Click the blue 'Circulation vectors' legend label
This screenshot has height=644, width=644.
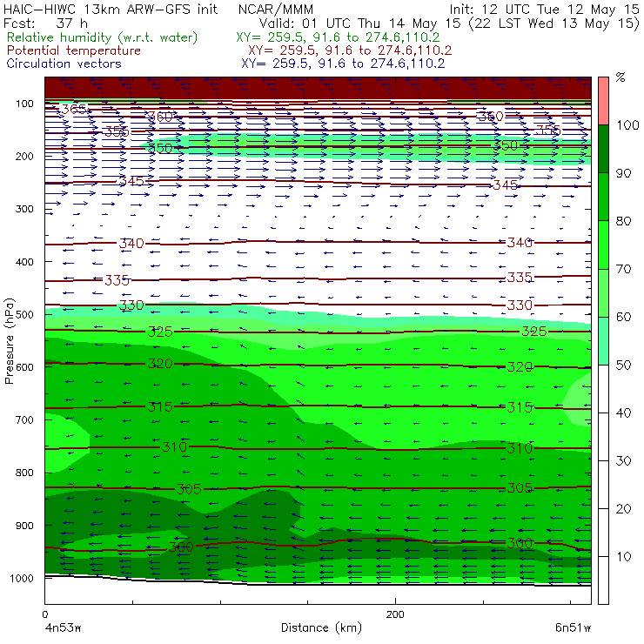pos(64,64)
